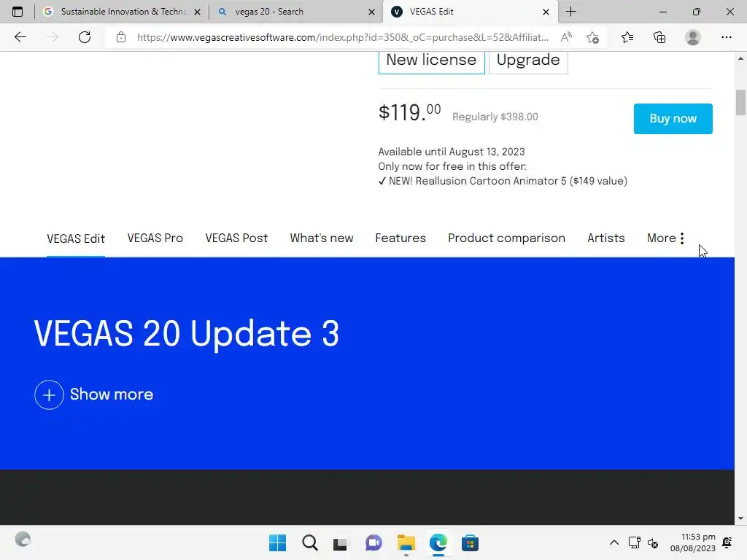747x560 pixels.
Task: Click the Microsoft Edge taskbar icon
Action: pyautogui.click(x=438, y=542)
